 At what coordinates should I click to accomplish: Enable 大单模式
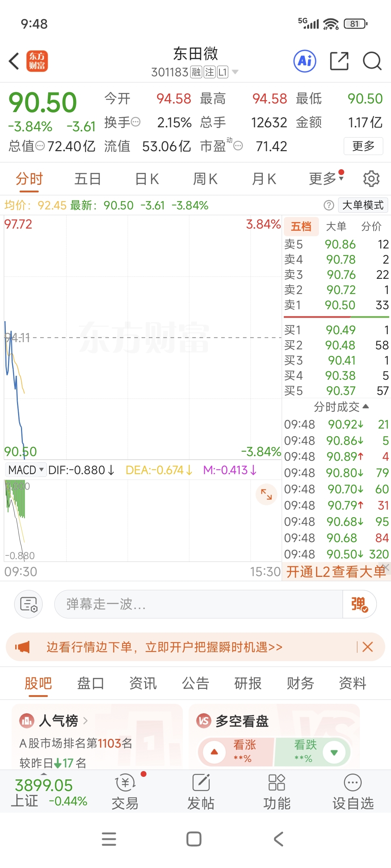tap(363, 205)
